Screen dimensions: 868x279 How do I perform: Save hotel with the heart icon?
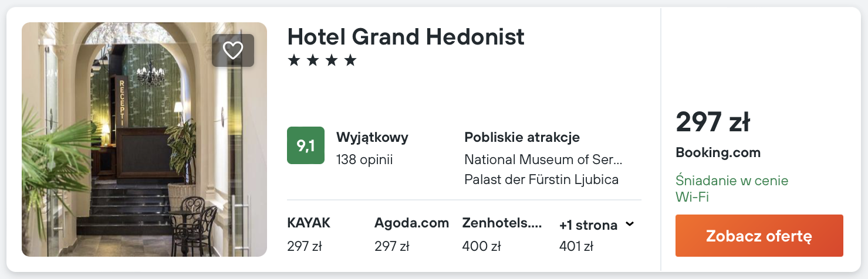(x=233, y=50)
